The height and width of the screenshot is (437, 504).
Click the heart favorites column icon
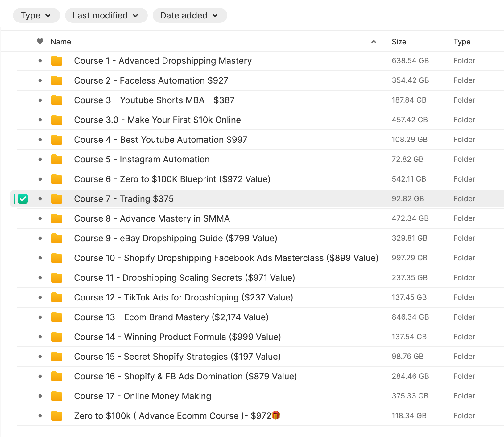pyautogui.click(x=40, y=41)
